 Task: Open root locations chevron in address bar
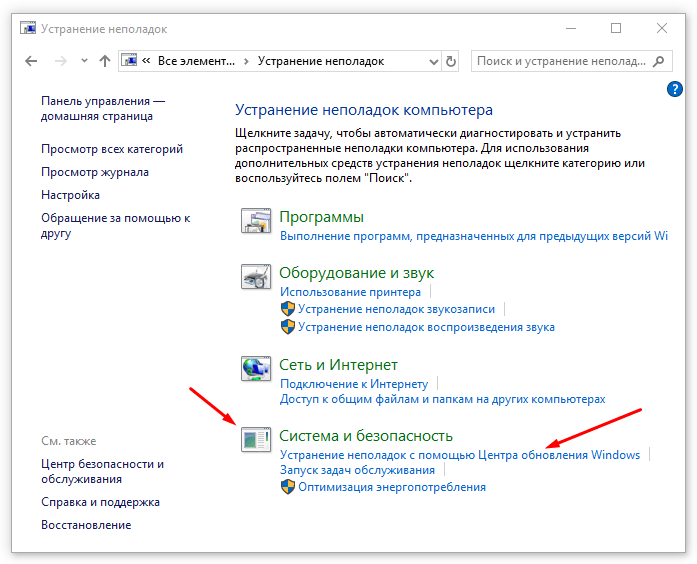(x=146, y=61)
